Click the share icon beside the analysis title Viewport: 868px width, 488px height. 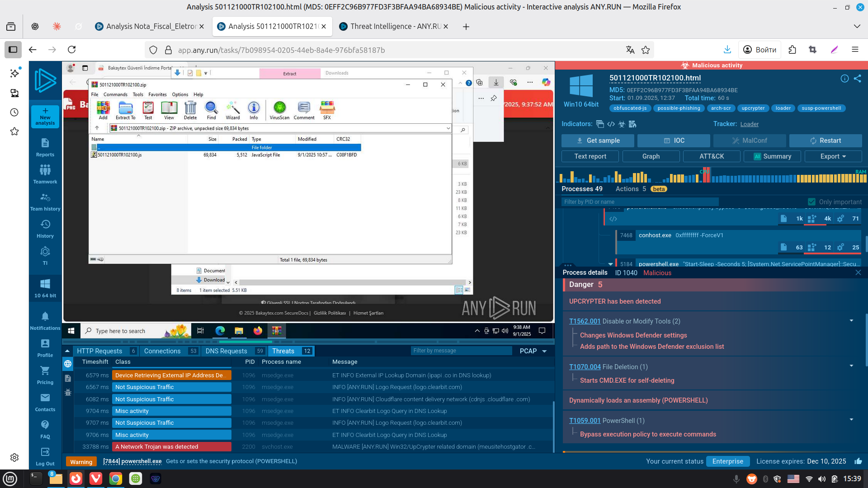(858, 79)
